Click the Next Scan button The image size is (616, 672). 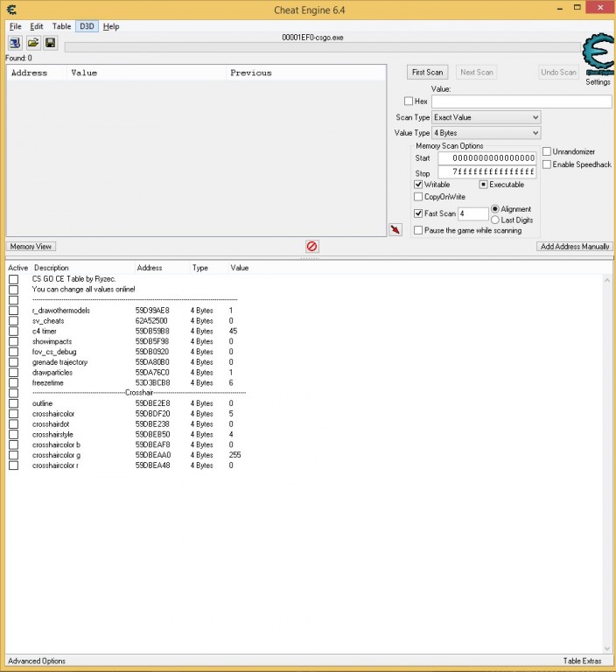pos(477,72)
